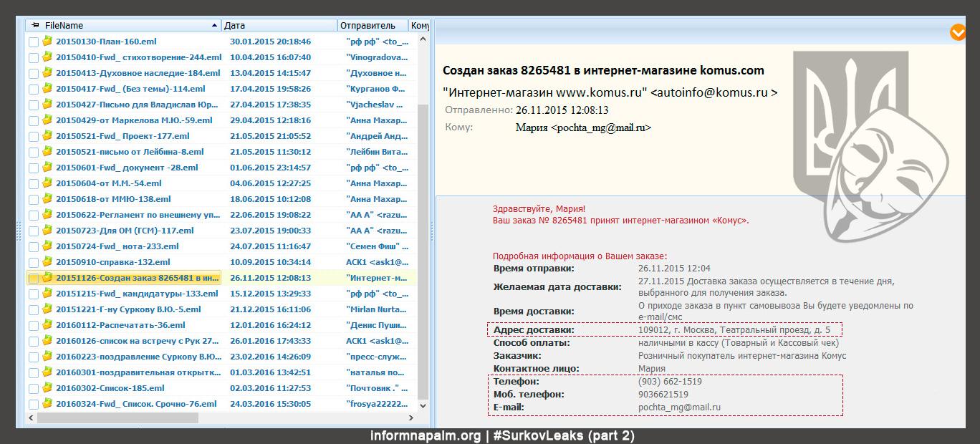Click recipient pochta_mg@mail.ru in Кому field
The width and height of the screenshot is (980, 444).
tap(600, 127)
